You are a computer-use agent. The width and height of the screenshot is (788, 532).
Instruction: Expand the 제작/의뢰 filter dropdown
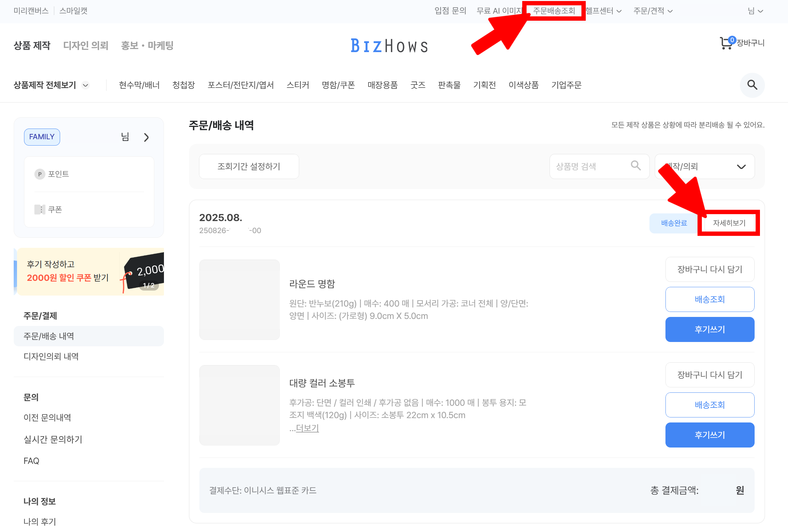pyautogui.click(x=741, y=167)
